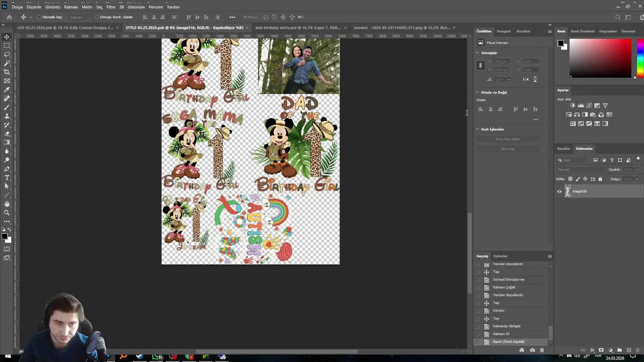Click the hue spectrum slider strip
This screenshot has width=644, height=362.
pos(640,58)
